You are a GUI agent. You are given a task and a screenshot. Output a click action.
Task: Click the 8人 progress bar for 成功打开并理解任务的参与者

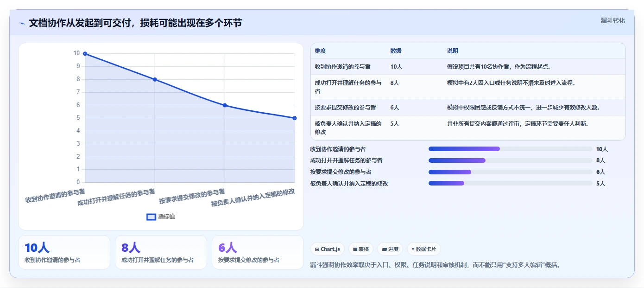coord(511,160)
